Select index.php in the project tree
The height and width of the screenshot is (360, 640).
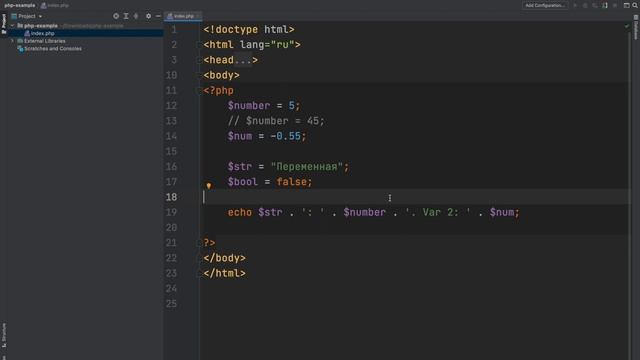[x=42, y=33]
